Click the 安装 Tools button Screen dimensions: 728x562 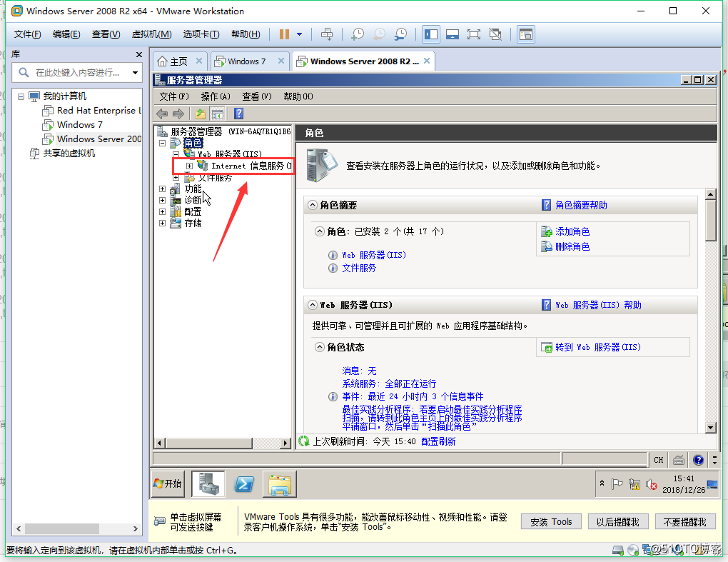(x=551, y=522)
